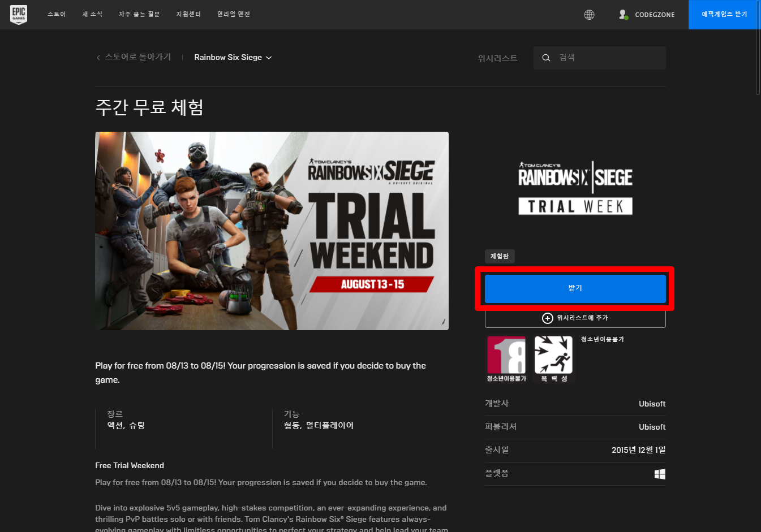The width and height of the screenshot is (761, 532).
Task: Click the 위시리스트에 추가 button
Action: click(x=575, y=318)
